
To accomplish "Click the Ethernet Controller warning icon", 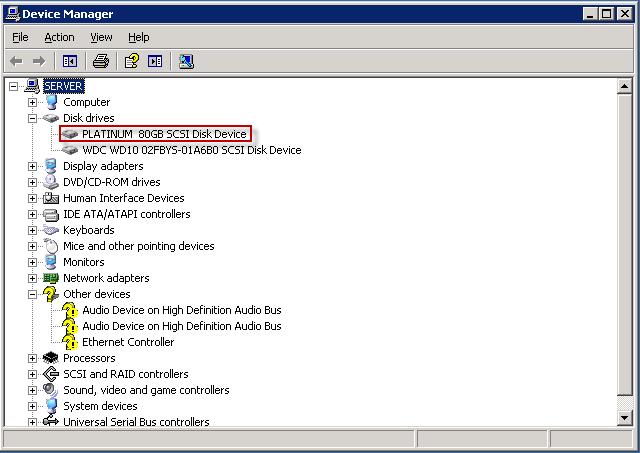I will click(70, 342).
